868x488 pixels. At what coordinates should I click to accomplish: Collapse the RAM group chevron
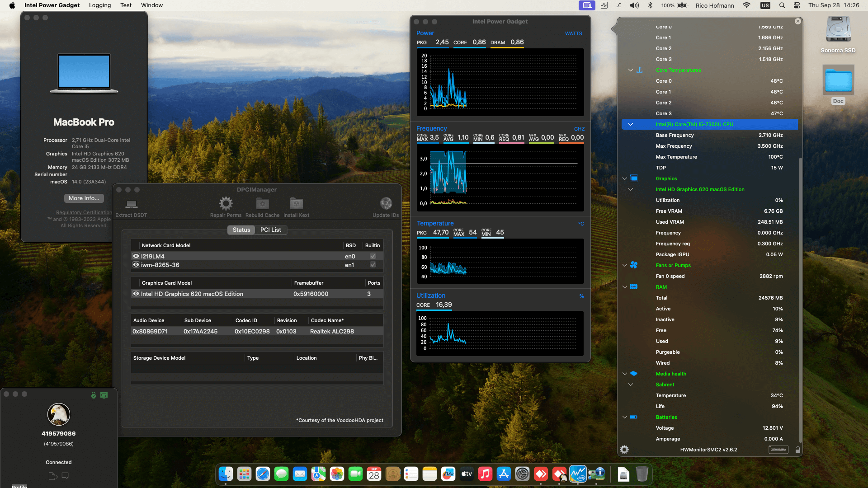(625, 287)
